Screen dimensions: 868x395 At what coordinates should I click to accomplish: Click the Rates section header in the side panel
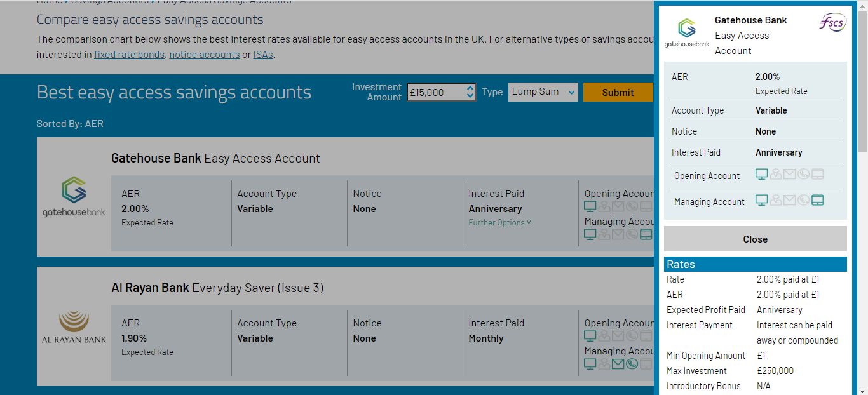756,264
